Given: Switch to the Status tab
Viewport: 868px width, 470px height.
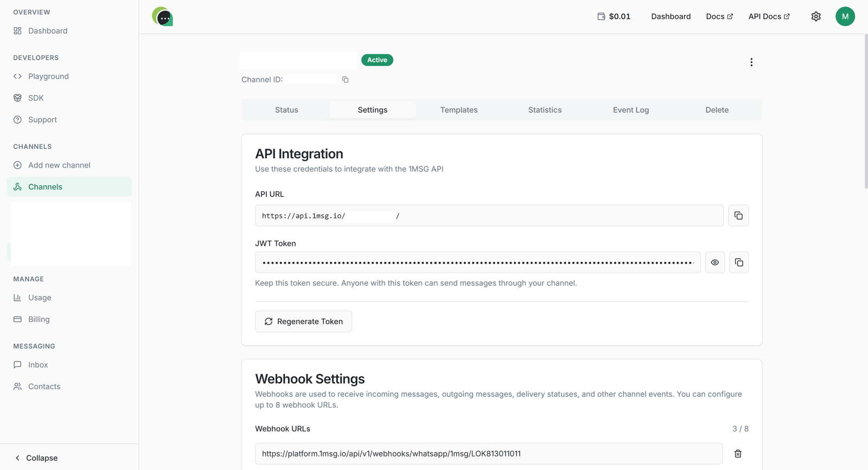Looking at the screenshot, I should click(x=286, y=110).
